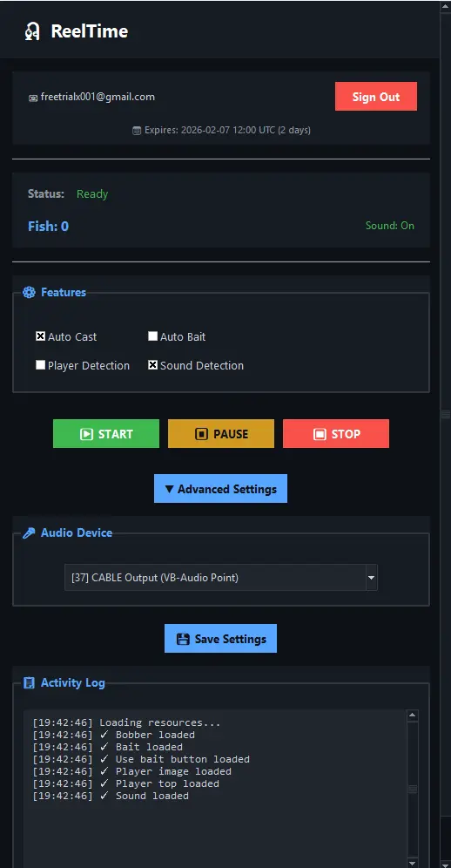Image resolution: width=451 pixels, height=868 pixels.
Task: Click the audio device dropdown arrow
Action: coord(371,578)
